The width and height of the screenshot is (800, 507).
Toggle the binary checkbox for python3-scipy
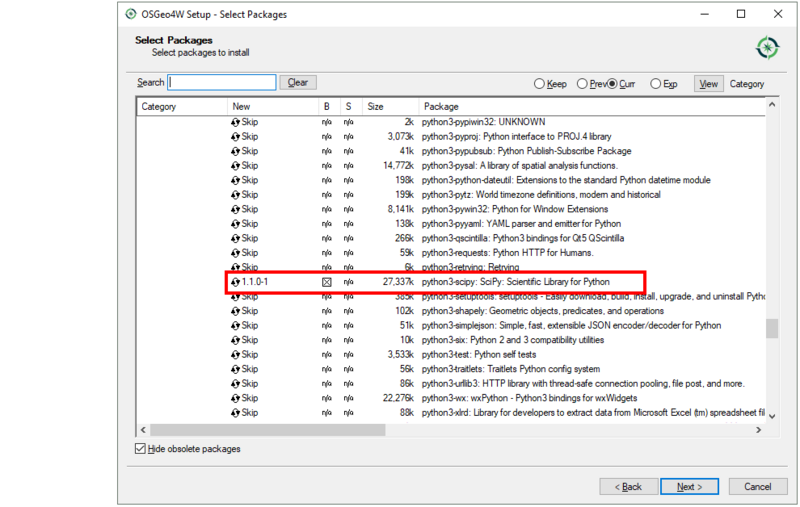click(x=326, y=282)
